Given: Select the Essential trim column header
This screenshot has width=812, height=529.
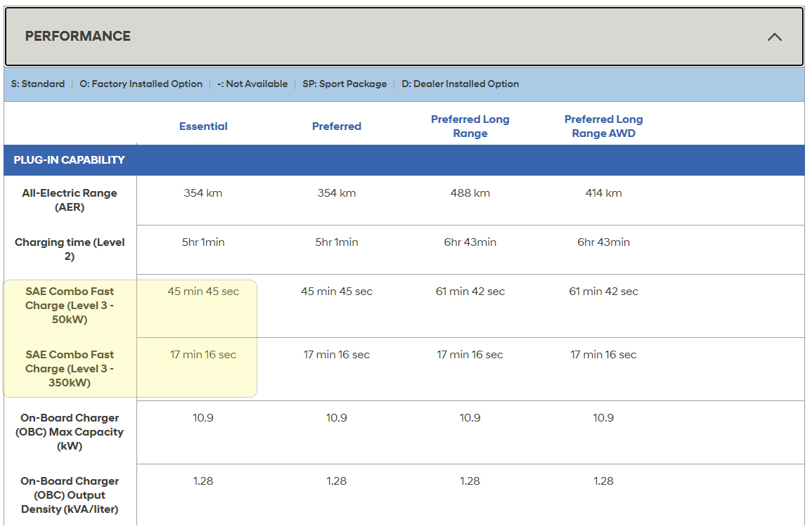Looking at the screenshot, I should coord(203,126).
